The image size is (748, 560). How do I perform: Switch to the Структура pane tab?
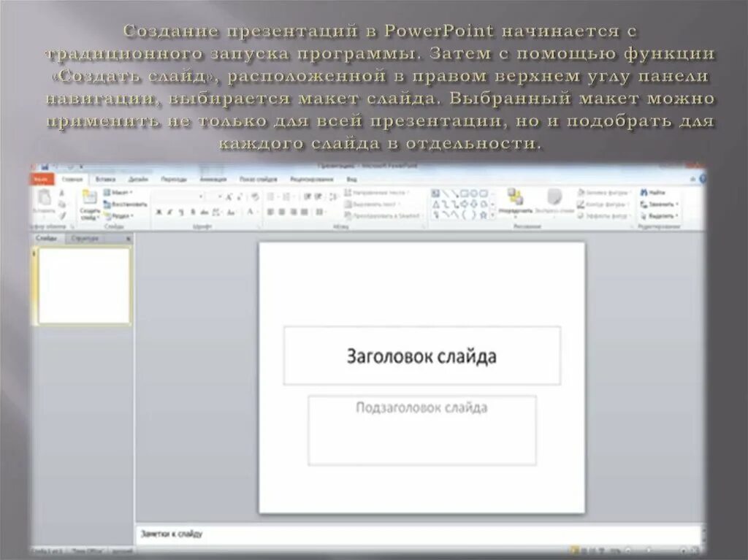[85, 238]
